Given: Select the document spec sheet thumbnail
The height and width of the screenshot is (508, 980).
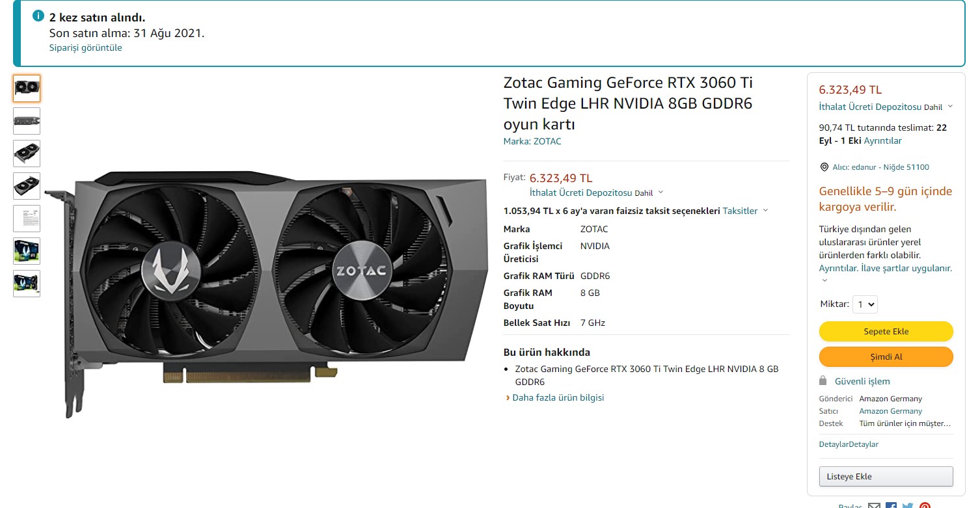Looking at the screenshot, I should pyautogui.click(x=27, y=219).
